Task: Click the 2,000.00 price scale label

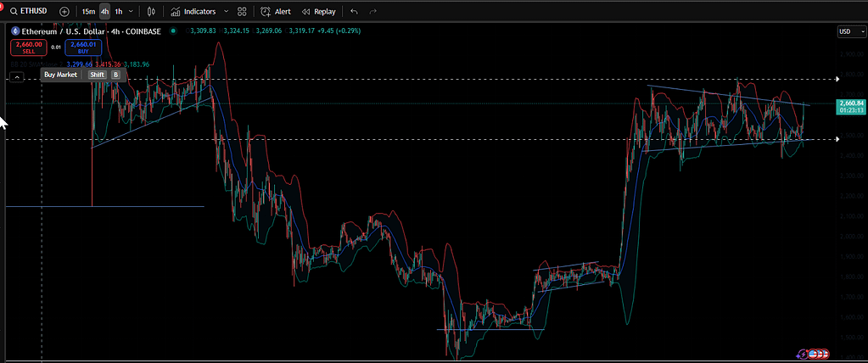Action: click(x=853, y=237)
